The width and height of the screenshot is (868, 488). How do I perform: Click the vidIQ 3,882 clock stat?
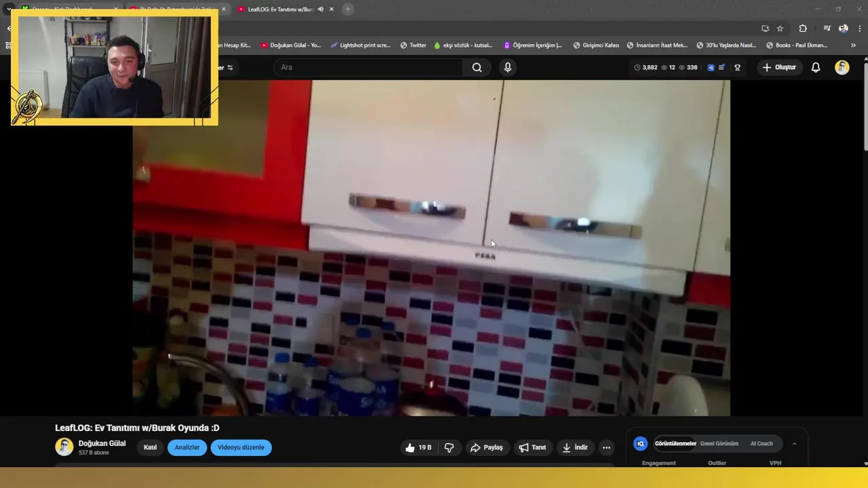646,67
